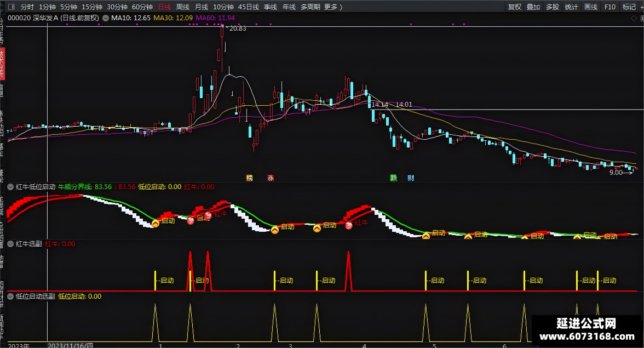Click the diamond icon at top right corner

634,18
